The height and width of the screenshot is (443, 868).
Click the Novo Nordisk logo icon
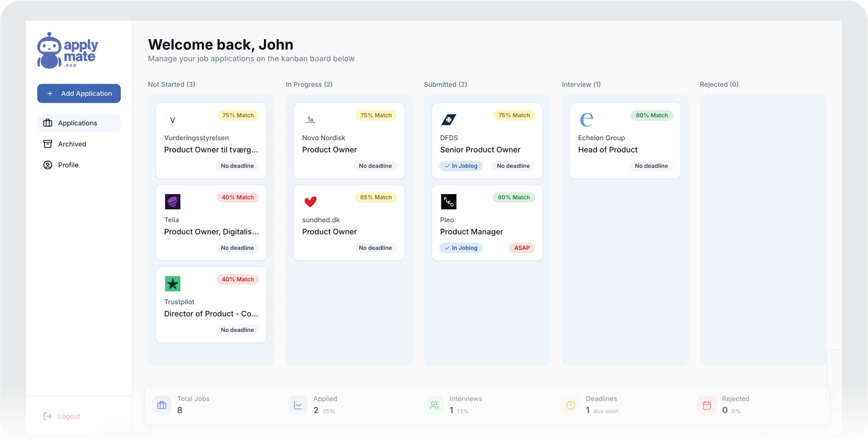[x=310, y=120]
